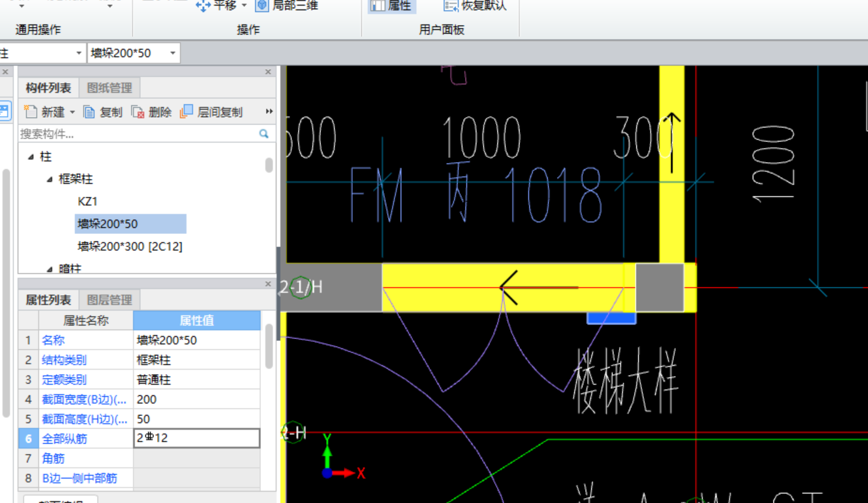Click the 截面高度 value 50 cell
The width and height of the screenshot is (868, 503).
coord(197,419)
